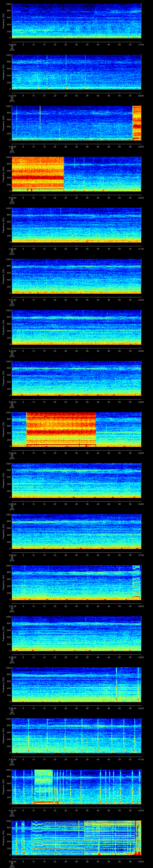Image resolution: width=153 pixels, height=868 pixels.
Task: View the spectrogram panel starting at 3:31:00
Action: (76, 276)
